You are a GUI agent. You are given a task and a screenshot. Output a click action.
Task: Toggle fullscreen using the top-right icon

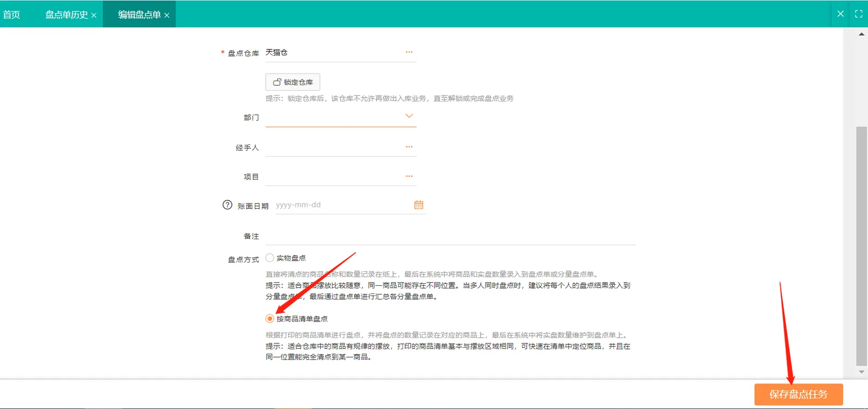pos(859,14)
